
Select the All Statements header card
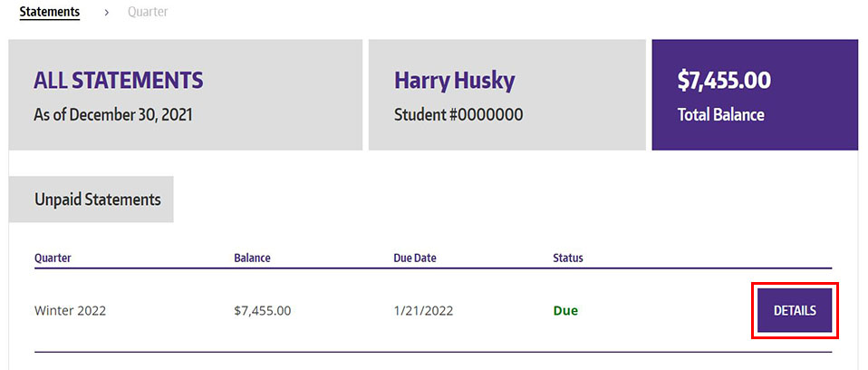pos(185,94)
